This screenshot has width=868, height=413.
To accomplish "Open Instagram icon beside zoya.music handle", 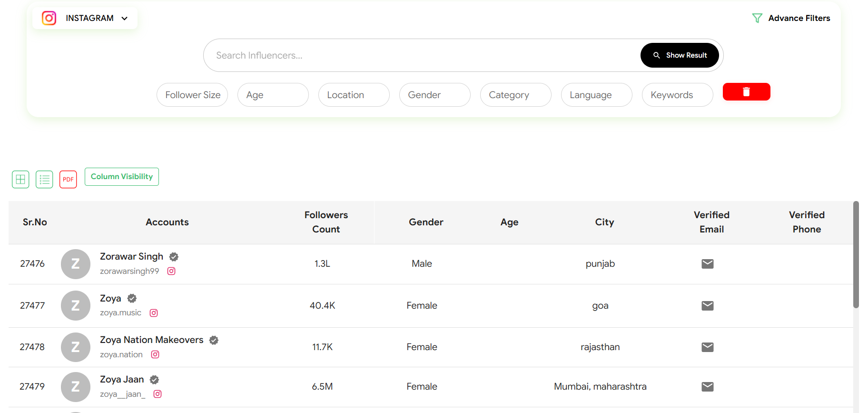I will click(154, 313).
